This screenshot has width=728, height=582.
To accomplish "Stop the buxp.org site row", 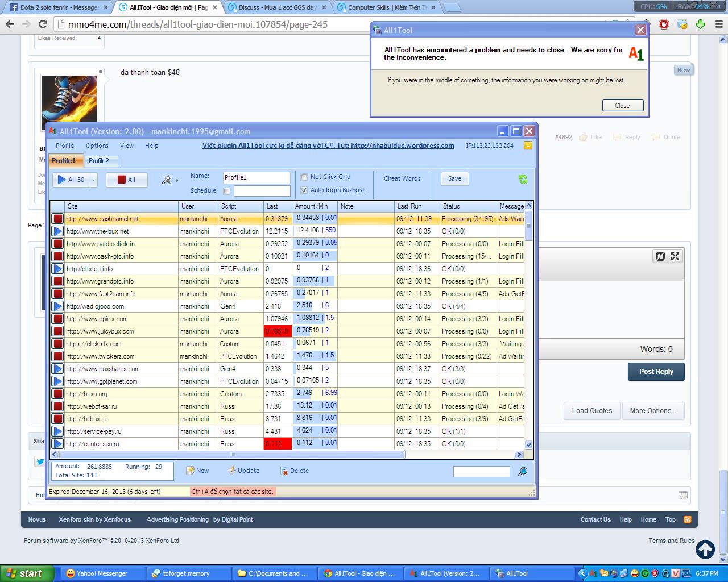I will click(57, 394).
